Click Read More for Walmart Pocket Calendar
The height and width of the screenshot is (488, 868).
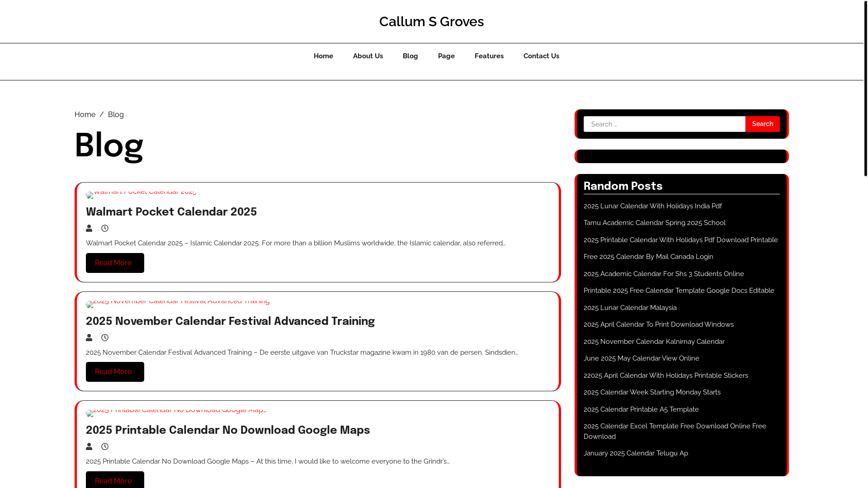coord(115,263)
